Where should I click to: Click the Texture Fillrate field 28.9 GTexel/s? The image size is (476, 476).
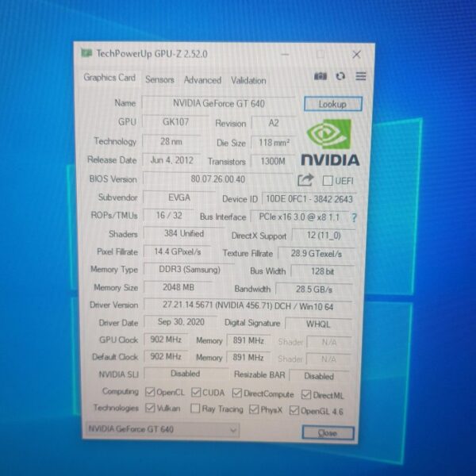point(317,254)
